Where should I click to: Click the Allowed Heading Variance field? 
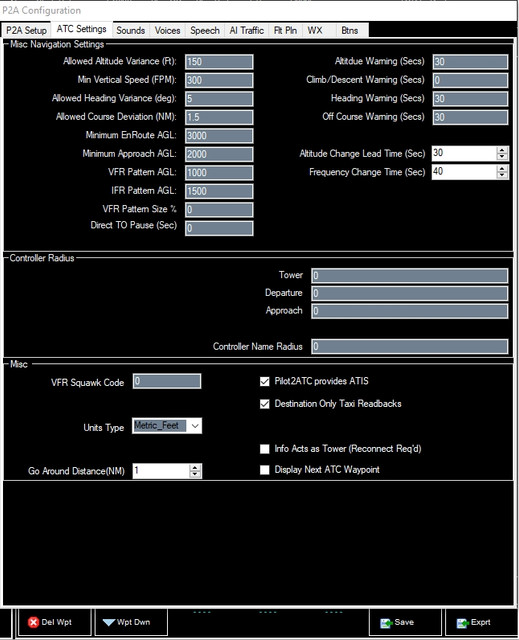(x=219, y=99)
